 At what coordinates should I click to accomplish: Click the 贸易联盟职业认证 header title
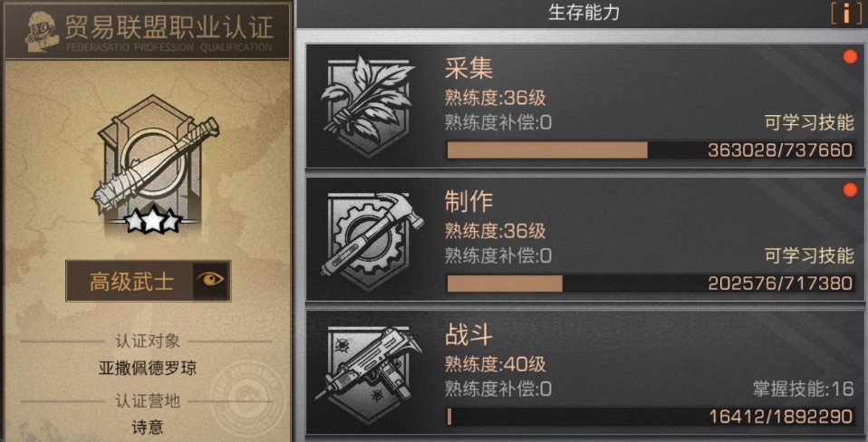169,26
